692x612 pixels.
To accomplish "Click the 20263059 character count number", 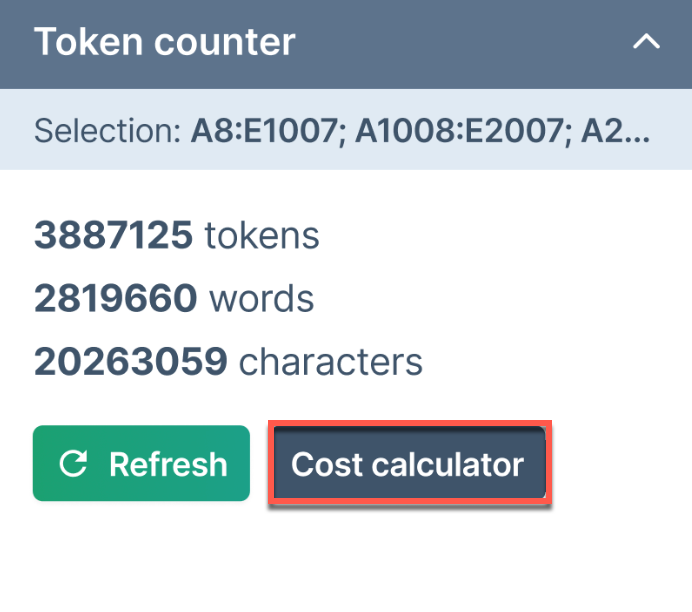I will (x=131, y=362).
